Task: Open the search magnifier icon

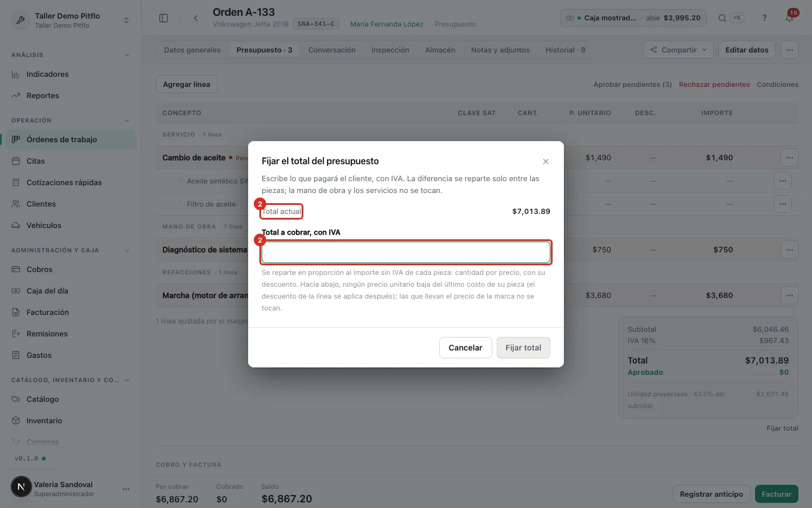Action: (722, 18)
